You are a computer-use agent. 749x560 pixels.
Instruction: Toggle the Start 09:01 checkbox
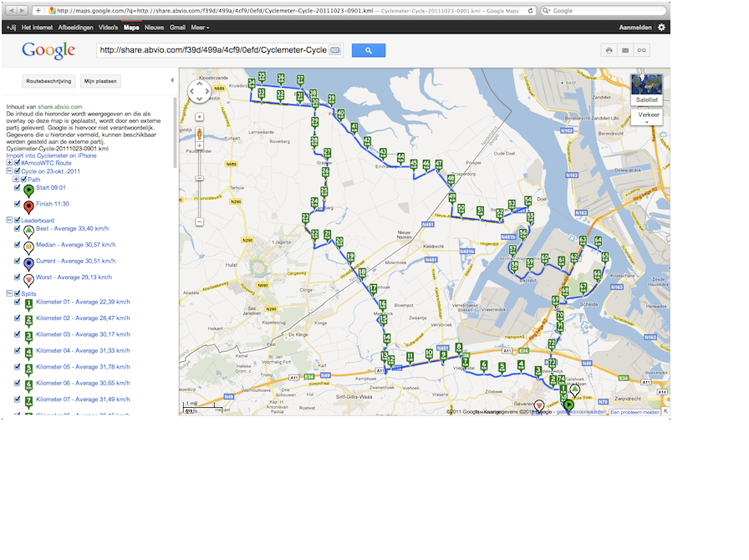pos(18,188)
